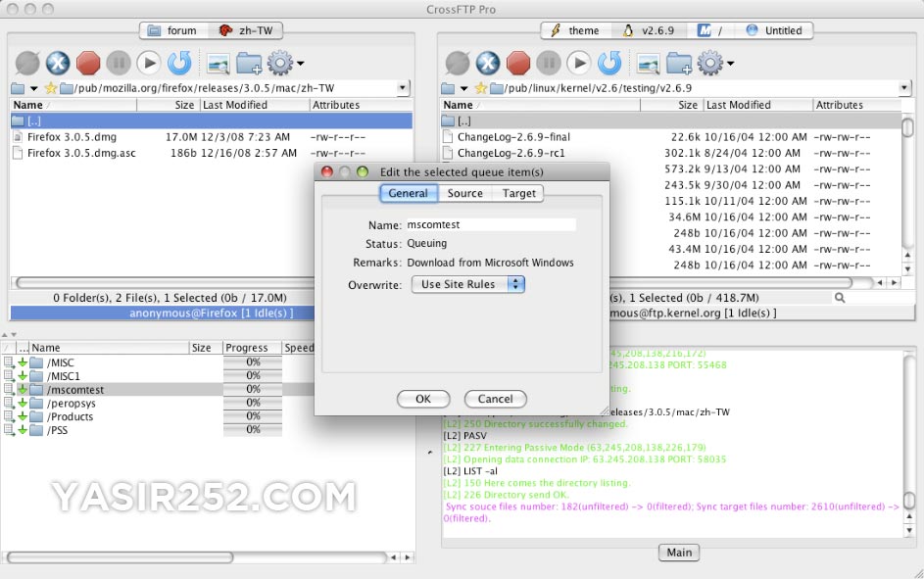Click the play icon in right pane toolbar
This screenshot has height=579, width=924.
click(579, 63)
